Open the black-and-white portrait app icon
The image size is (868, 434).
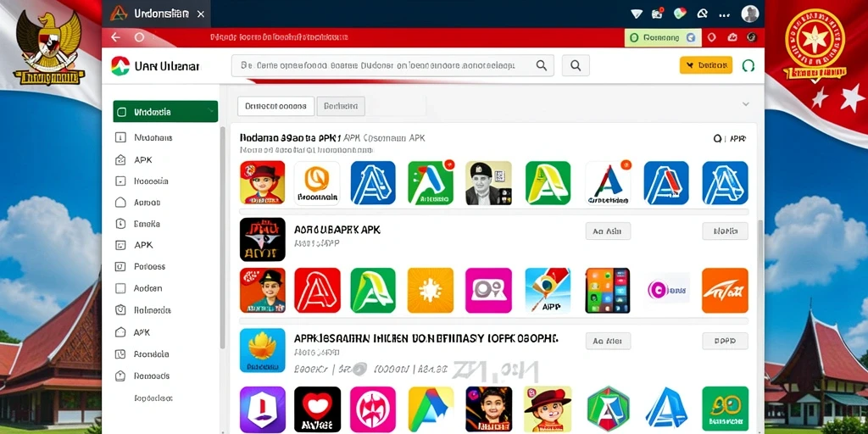pos(489,183)
